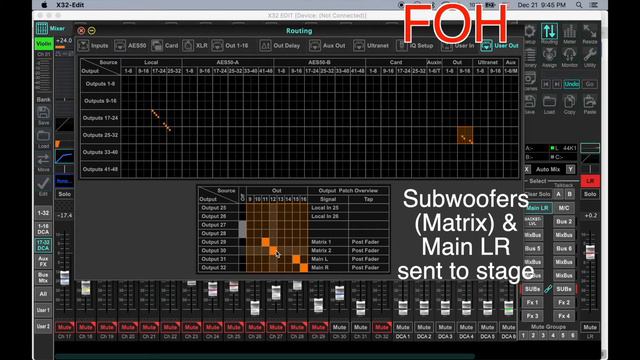Select the Aux FX layer
The width and height of the screenshot is (640, 360).
[43, 262]
